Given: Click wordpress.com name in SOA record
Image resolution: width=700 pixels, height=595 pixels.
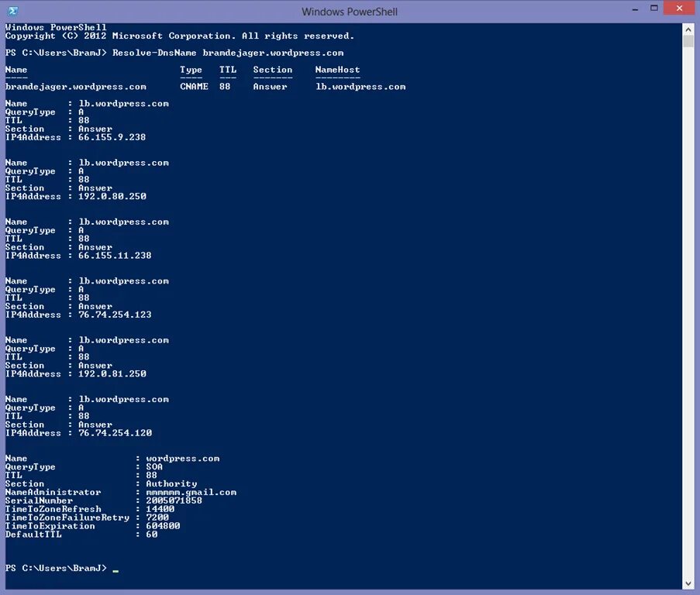Looking at the screenshot, I should pyautogui.click(x=183, y=458).
